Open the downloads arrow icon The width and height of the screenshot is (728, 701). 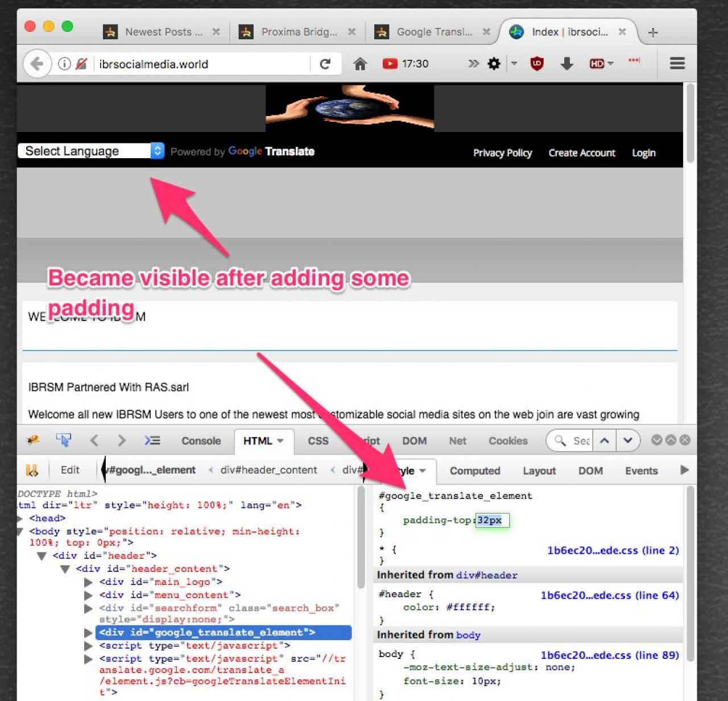click(x=566, y=64)
